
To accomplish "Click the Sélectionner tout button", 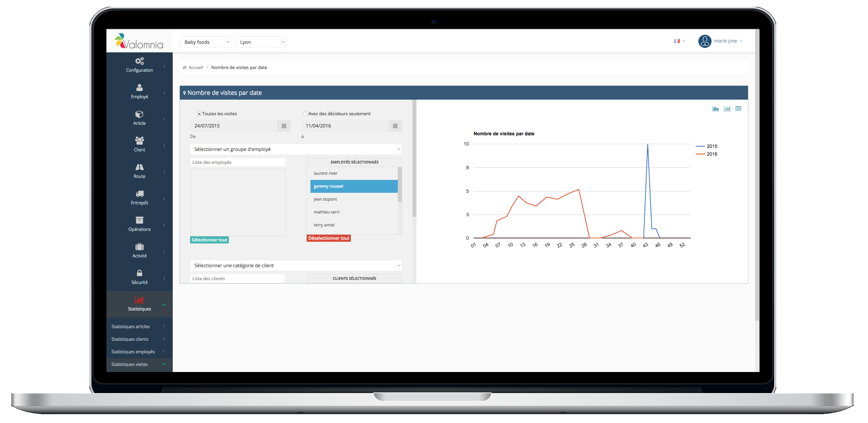I will pyautogui.click(x=209, y=240).
